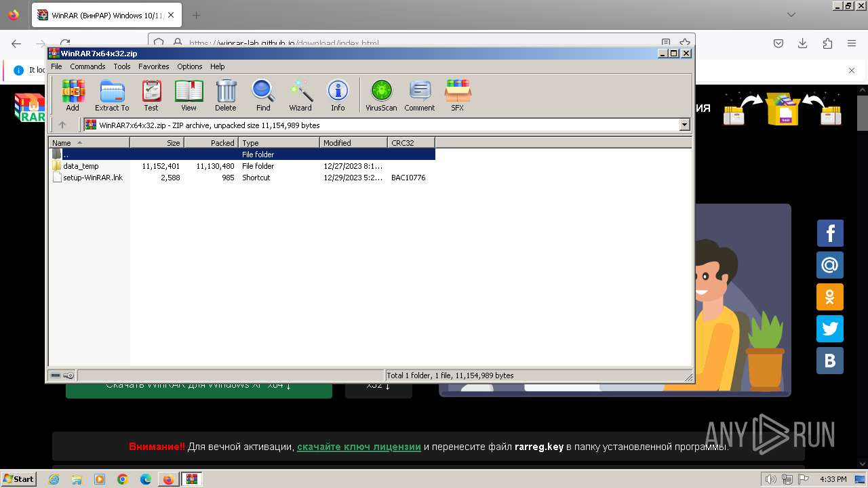Image resolution: width=868 pixels, height=488 pixels.
Task: Click the SFX toolbar icon
Action: click(458, 95)
